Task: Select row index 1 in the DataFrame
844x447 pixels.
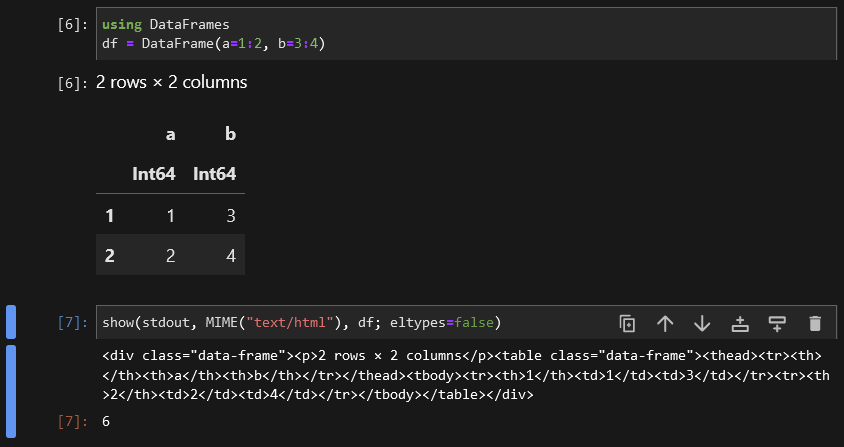Action: coord(110,215)
